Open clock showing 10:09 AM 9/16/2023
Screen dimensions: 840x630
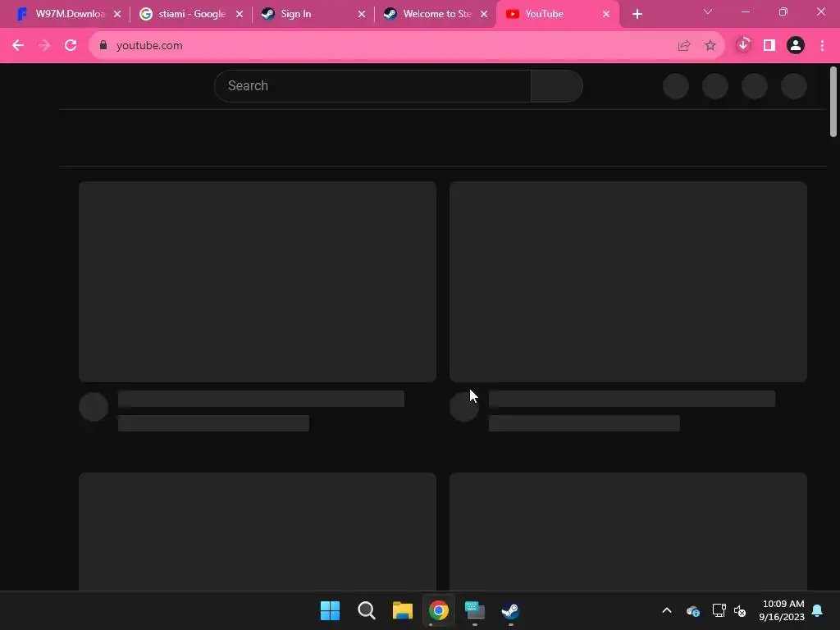click(782, 610)
